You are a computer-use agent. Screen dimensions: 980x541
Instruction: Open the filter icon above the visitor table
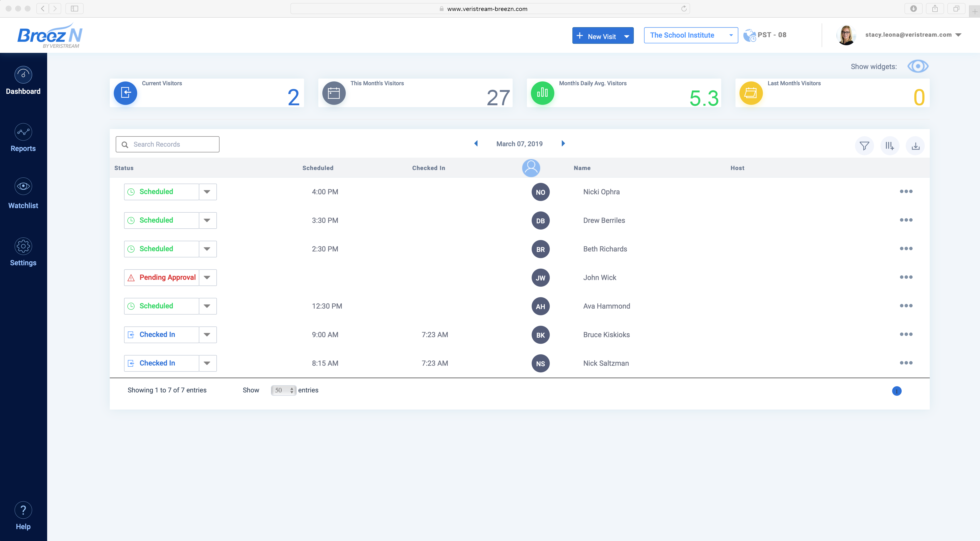pos(864,145)
